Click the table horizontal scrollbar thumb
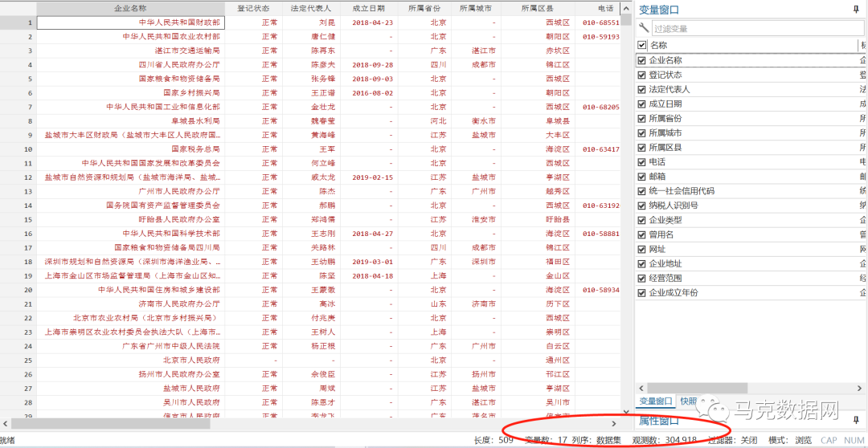This screenshot has height=448, width=868. pos(111,424)
